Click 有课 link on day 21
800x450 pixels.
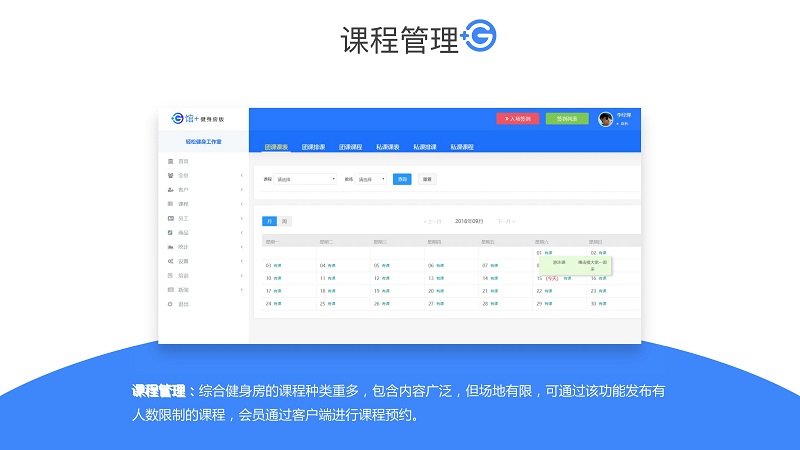[x=494, y=291]
